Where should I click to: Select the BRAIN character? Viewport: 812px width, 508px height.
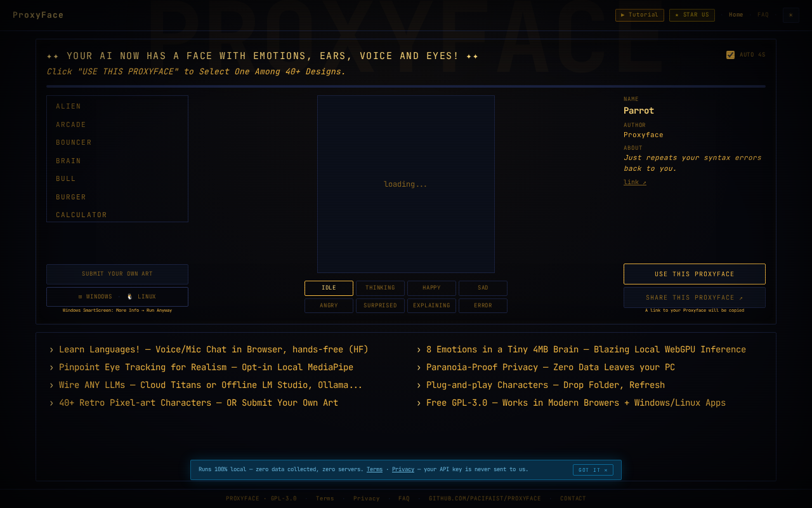(117, 161)
